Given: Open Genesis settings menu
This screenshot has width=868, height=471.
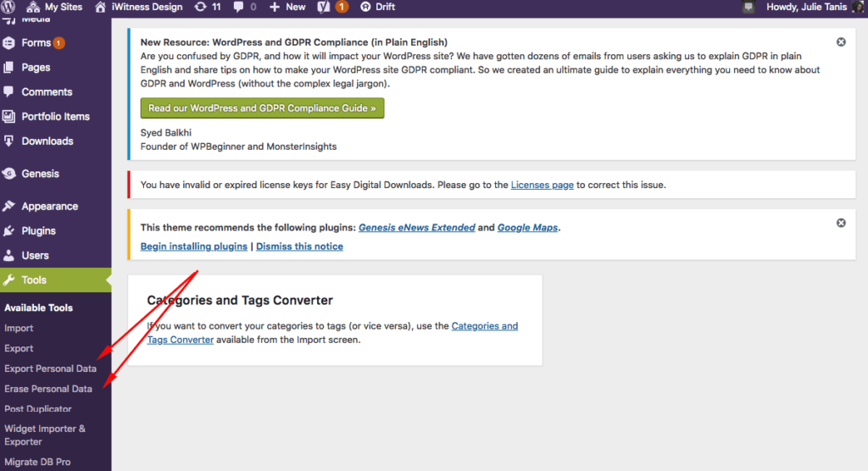Looking at the screenshot, I should pos(40,173).
